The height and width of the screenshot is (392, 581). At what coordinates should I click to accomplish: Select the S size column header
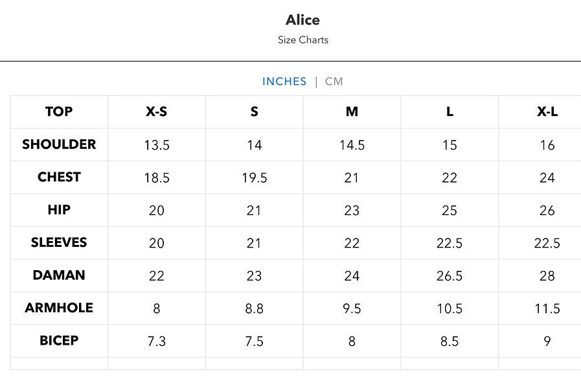pyautogui.click(x=254, y=111)
